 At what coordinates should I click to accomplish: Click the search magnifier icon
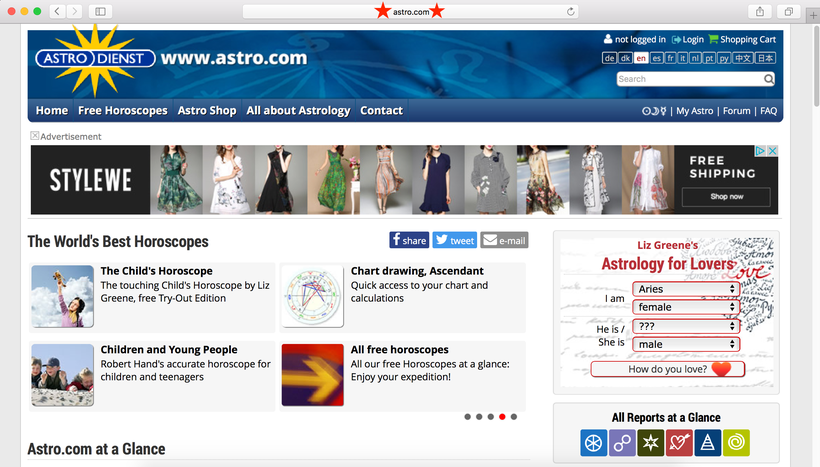click(768, 79)
